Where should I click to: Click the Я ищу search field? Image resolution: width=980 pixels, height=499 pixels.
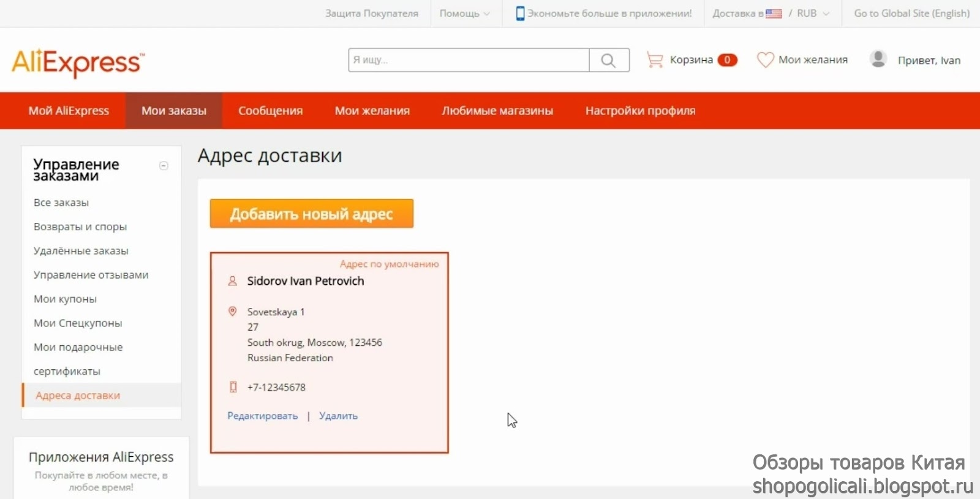469,60
